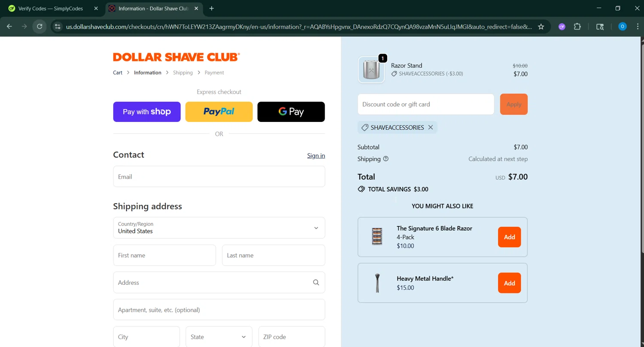Minimize the Chrome window
The height and width of the screenshot is (347, 644).
coord(599,8)
